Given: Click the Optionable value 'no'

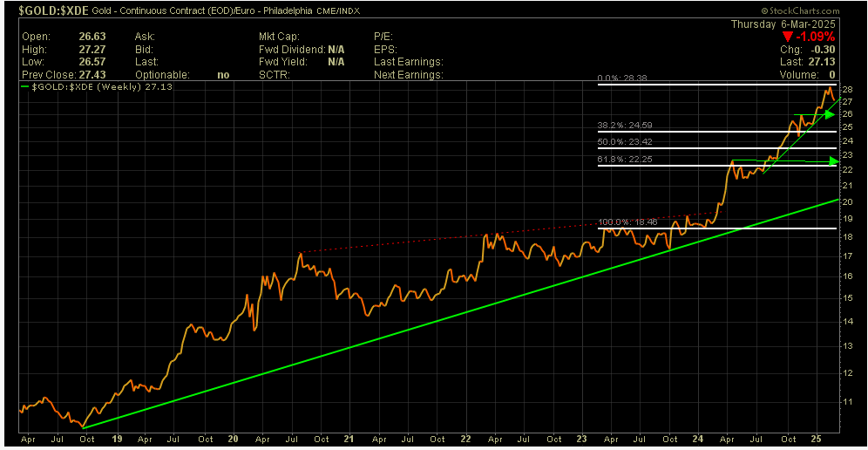Looking at the screenshot, I should [223, 75].
